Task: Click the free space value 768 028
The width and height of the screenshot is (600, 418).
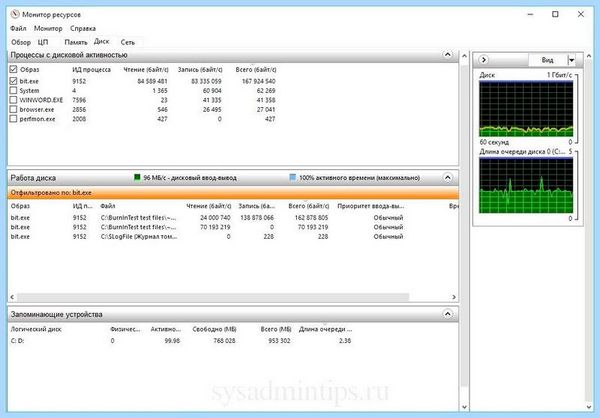Action: coord(224,341)
